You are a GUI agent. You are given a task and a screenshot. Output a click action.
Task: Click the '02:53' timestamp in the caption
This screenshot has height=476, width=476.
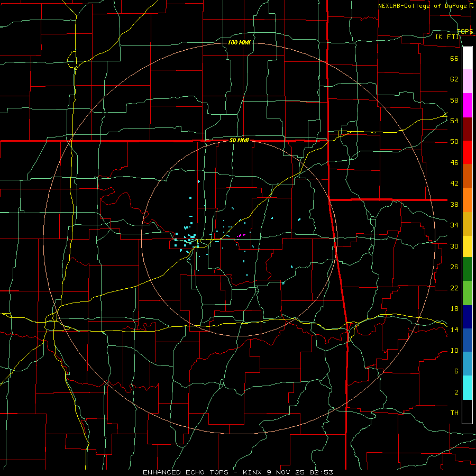(321, 472)
